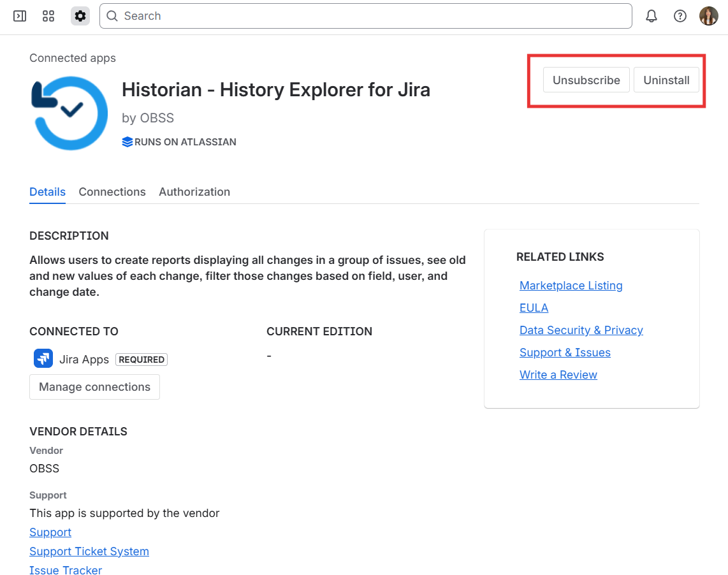Switch to the Authorization tab
The height and width of the screenshot is (575, 728).
point(194,192)
